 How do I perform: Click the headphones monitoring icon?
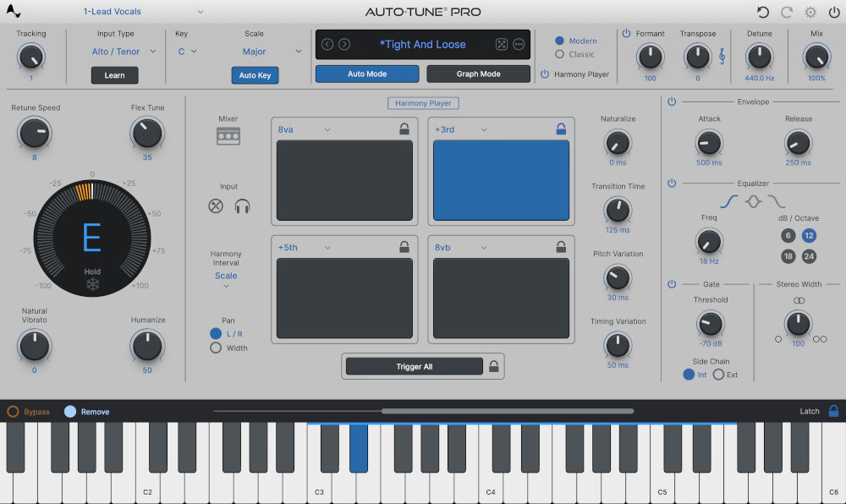(243, 205)
